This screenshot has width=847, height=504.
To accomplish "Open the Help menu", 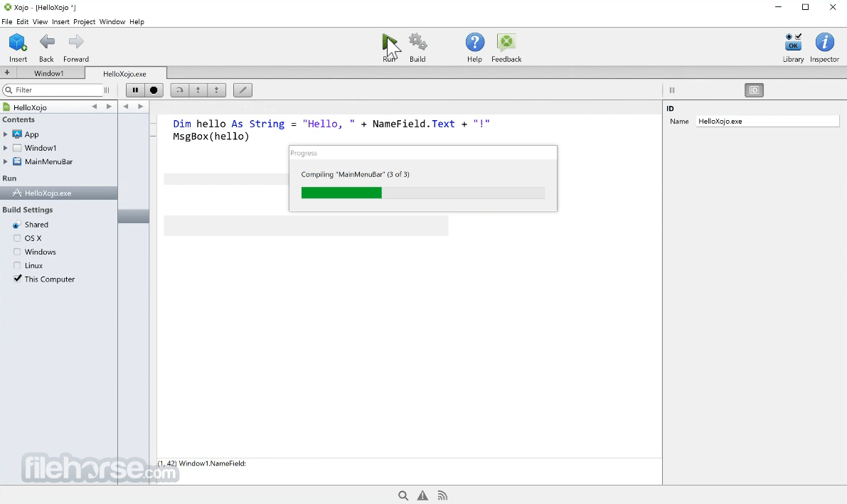I will click(137, 21).
